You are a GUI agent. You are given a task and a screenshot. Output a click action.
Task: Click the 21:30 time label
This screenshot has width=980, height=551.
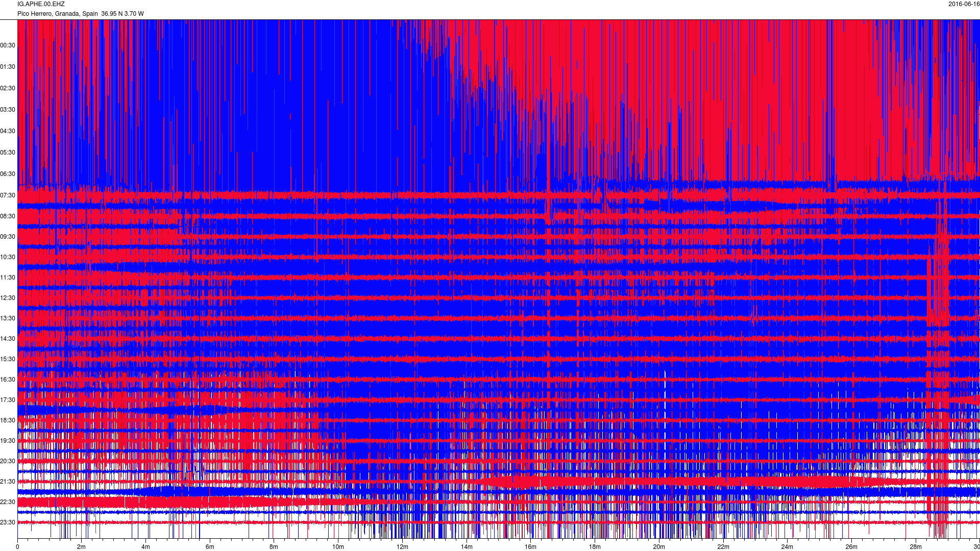click(8, 482)
